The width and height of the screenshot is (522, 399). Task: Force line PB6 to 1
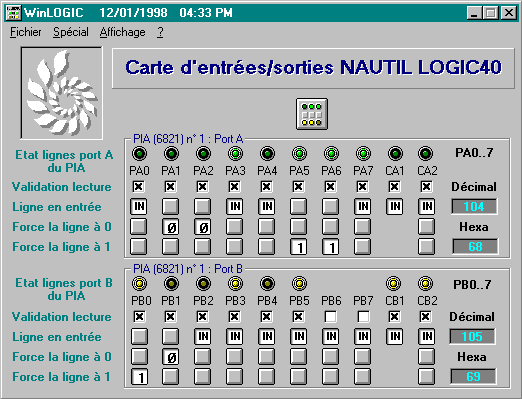330,377
